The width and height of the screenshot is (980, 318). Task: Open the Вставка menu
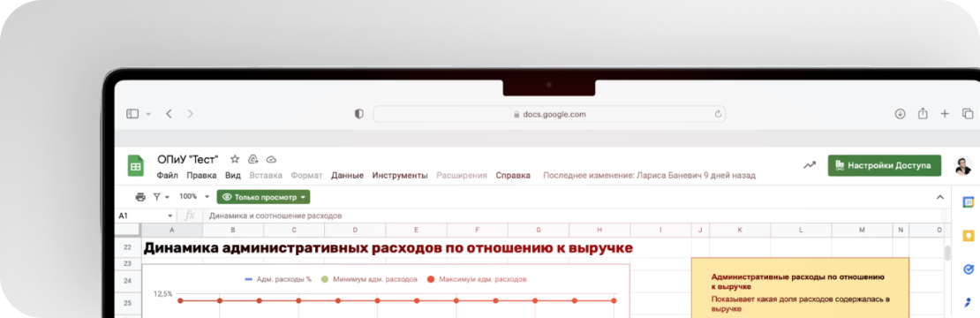tap(266, 176)
